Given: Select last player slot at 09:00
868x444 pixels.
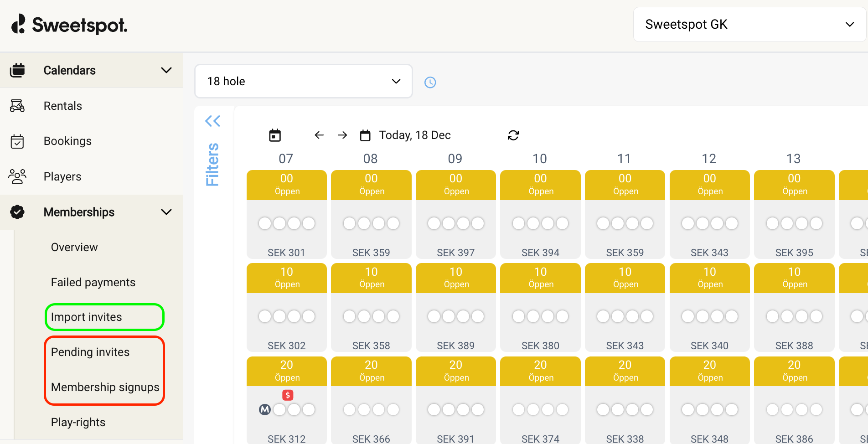Looking at the screenshot, I should 478,223.
